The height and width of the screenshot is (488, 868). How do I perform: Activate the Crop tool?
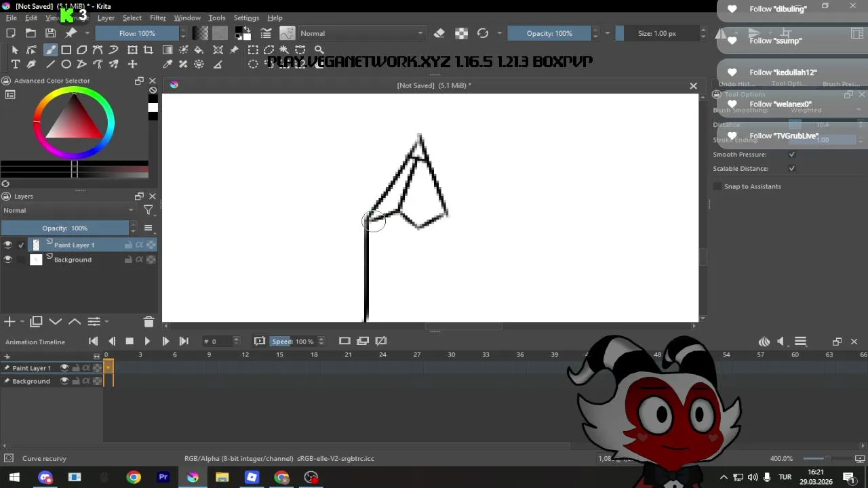click(148, 49)
